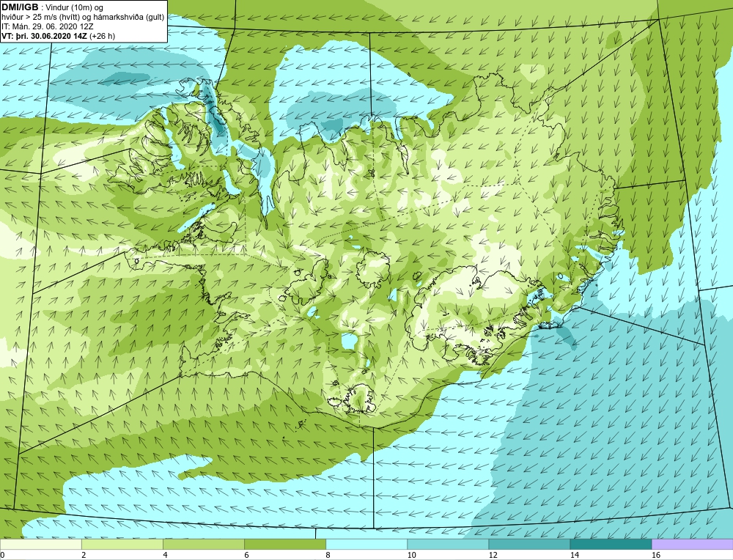Click the light green 2–4 m/s legend swatch

tap(122, 544)
